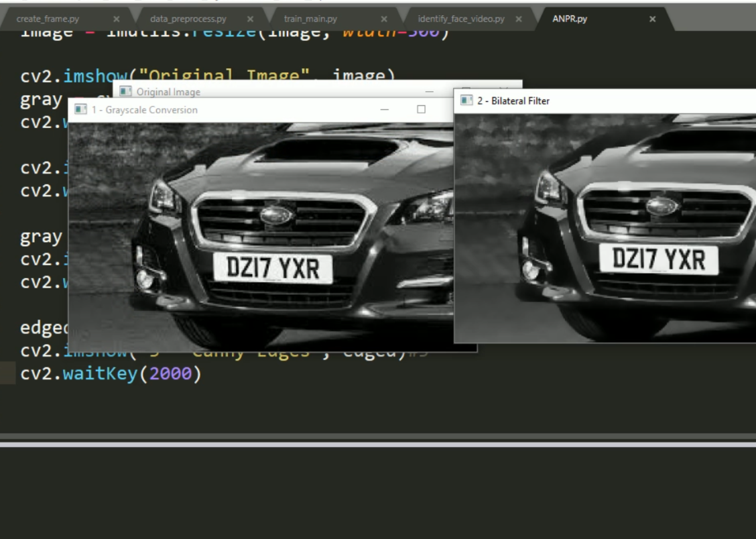Viewport: 756px width, 539px height.
Task: Select the train_main.py tab
Action: point(310,19)
